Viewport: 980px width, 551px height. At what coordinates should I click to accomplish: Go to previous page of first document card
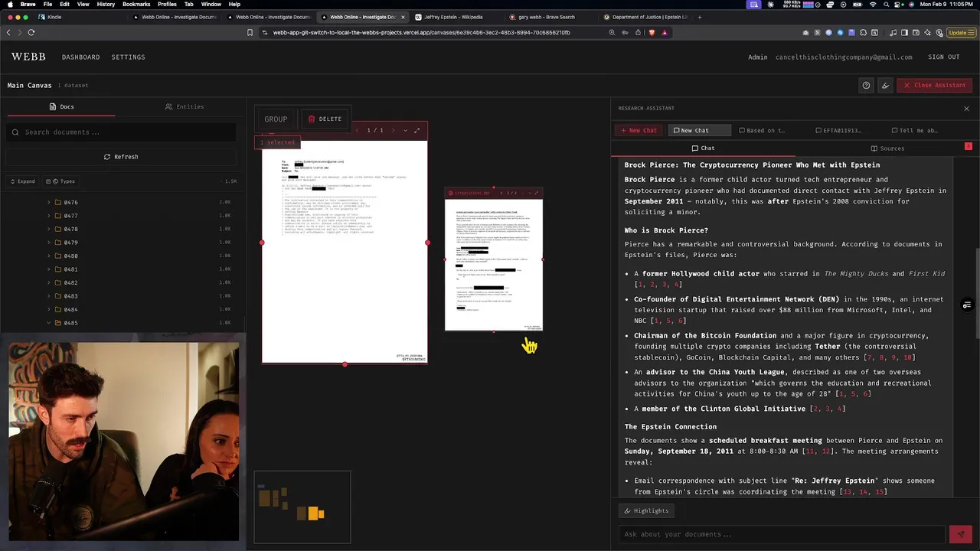click(x=357, y=130)
